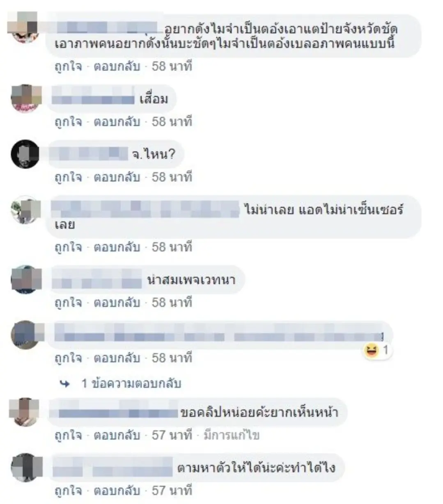Click the laughing reaction emoji icon
The image size is (443, 504).
coord(372,350)
